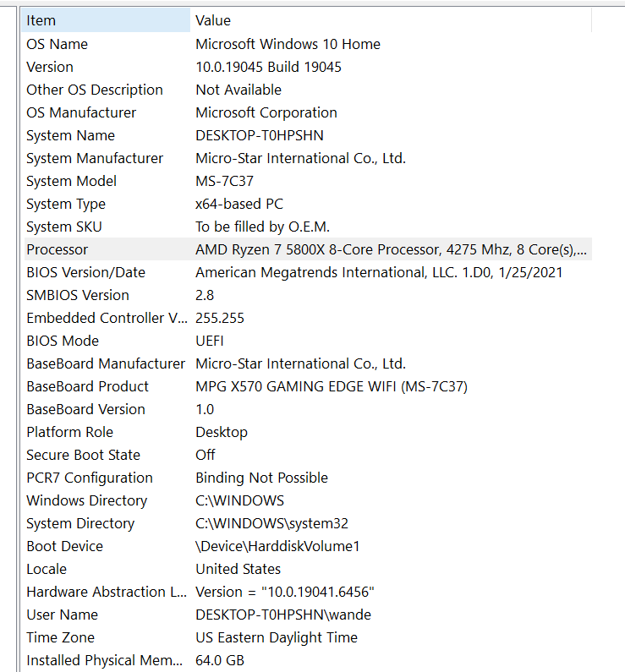625x672 pixels.
Task: Select the OS Name row label
Action: [x=57, y=44]
